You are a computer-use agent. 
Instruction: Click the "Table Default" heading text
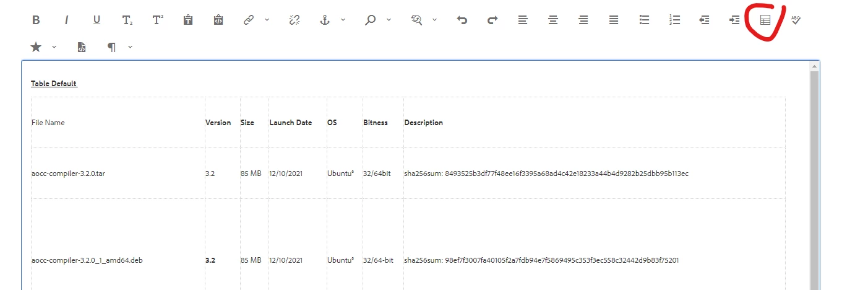54,84
